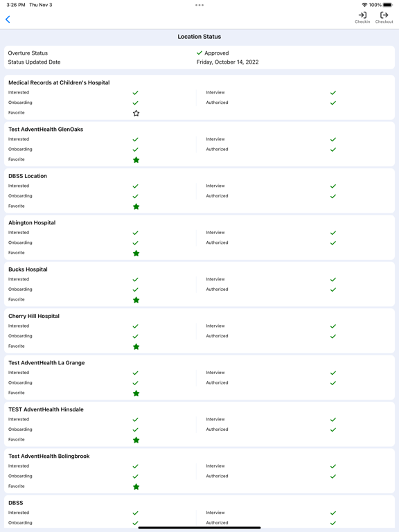Toggle Onboarding check for TEST AdventHealth Hinsdale
Screen dimensions: 399x532
[135, 429]
